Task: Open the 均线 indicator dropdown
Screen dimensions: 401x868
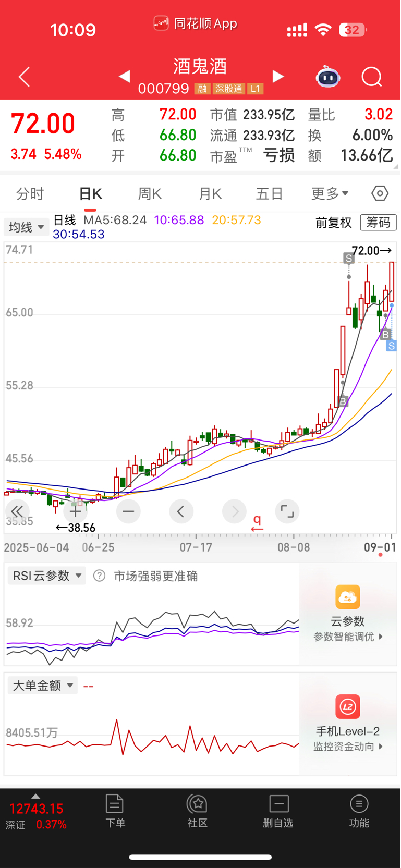Action: click(x=27, y=227)
